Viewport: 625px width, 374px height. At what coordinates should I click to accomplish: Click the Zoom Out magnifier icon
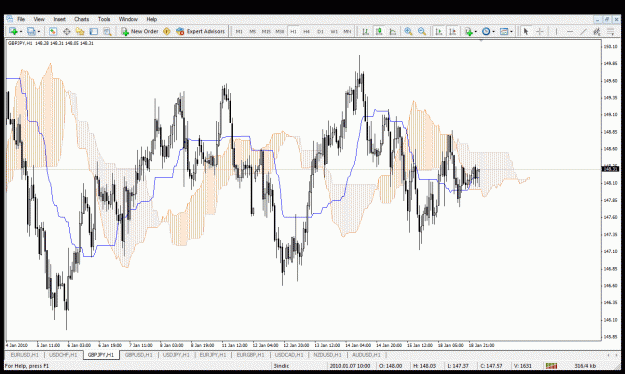422,31
